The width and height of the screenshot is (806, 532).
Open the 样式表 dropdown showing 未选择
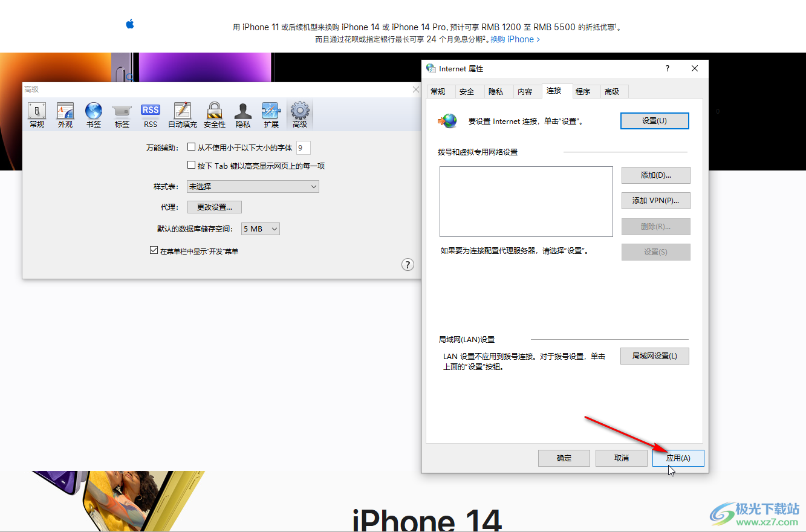point(252,187)
